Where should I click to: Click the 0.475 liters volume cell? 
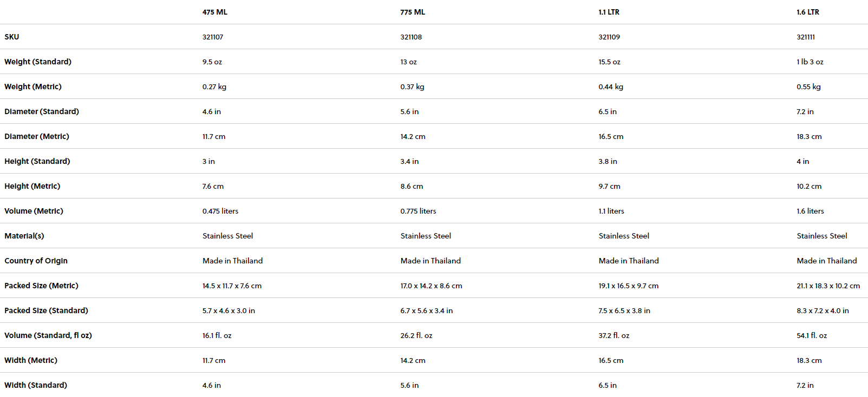point(220,211)
